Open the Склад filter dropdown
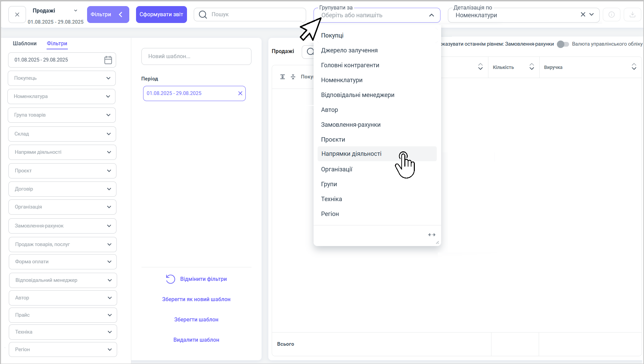644x364 pixels. point(109,134)
